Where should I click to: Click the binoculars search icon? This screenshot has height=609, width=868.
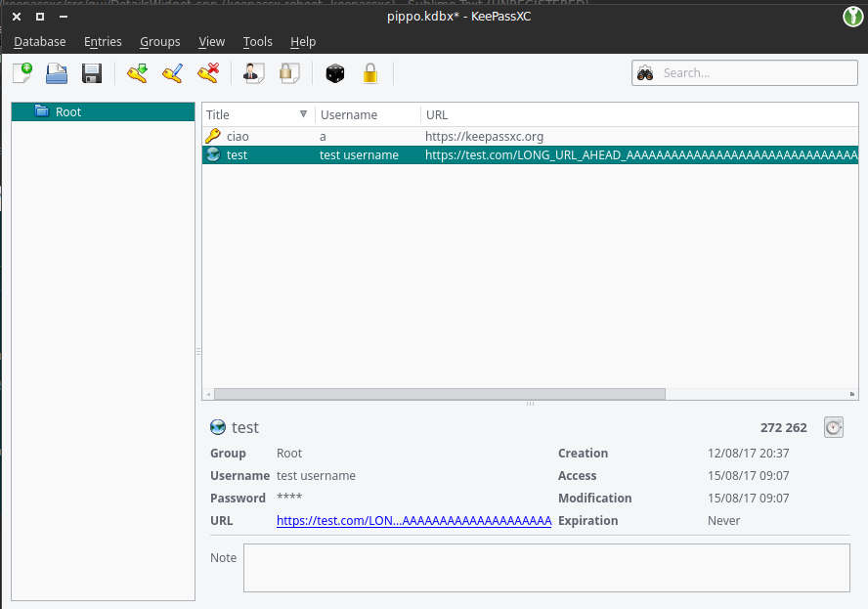645,73
